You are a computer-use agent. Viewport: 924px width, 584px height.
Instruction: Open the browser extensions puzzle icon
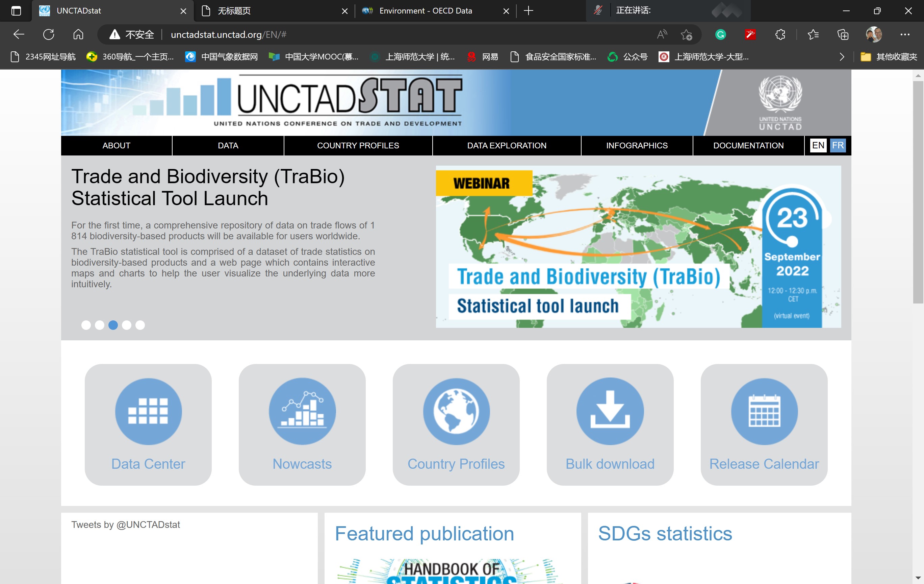click(780, 34)
